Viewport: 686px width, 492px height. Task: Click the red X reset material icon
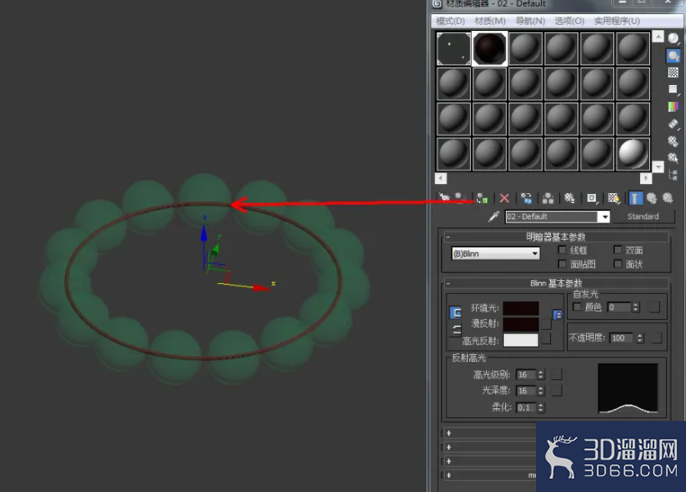pos(504,198)
